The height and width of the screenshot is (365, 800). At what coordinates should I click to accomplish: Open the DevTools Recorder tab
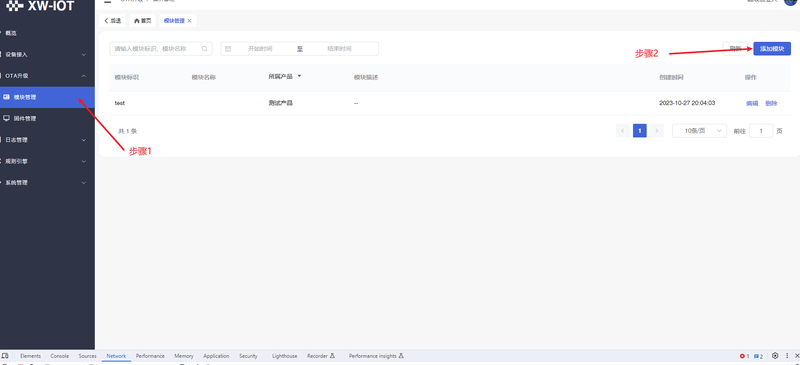coord(320,356)
